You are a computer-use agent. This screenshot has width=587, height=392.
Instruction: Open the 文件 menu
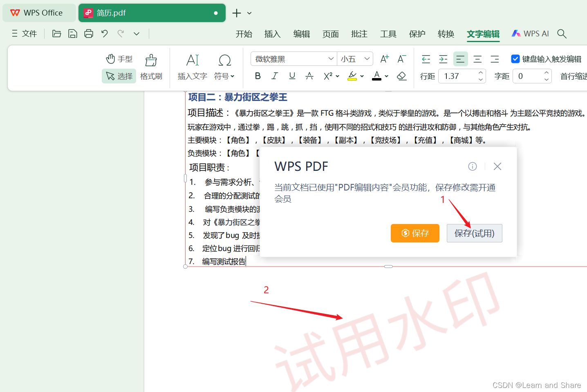tap(25, 34)
